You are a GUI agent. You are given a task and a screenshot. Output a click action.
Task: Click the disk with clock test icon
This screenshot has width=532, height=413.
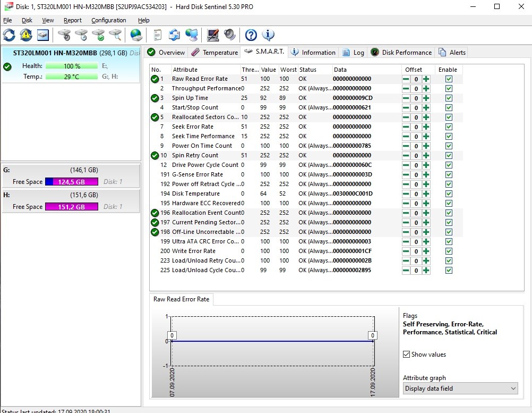tap(81, 35)
